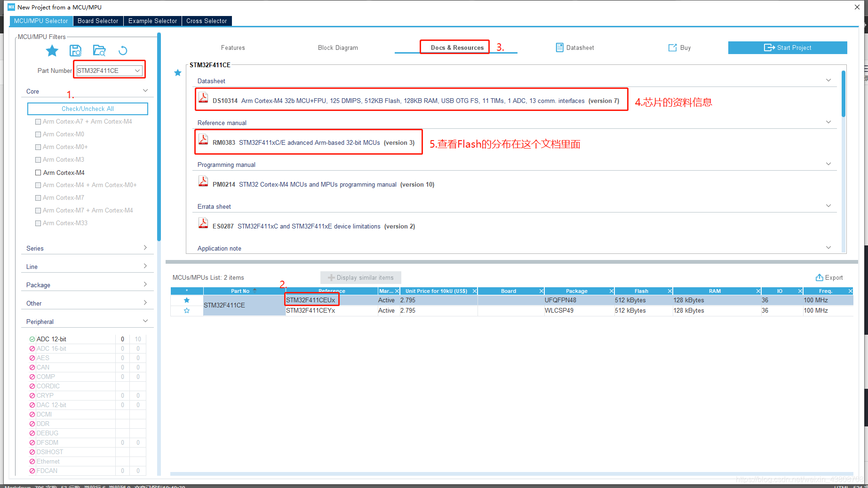Tick the Arm Cortex-M3 checkbox
Image resolution: width=868 pixels, height=488 pixels.
[x=38, y=159]
